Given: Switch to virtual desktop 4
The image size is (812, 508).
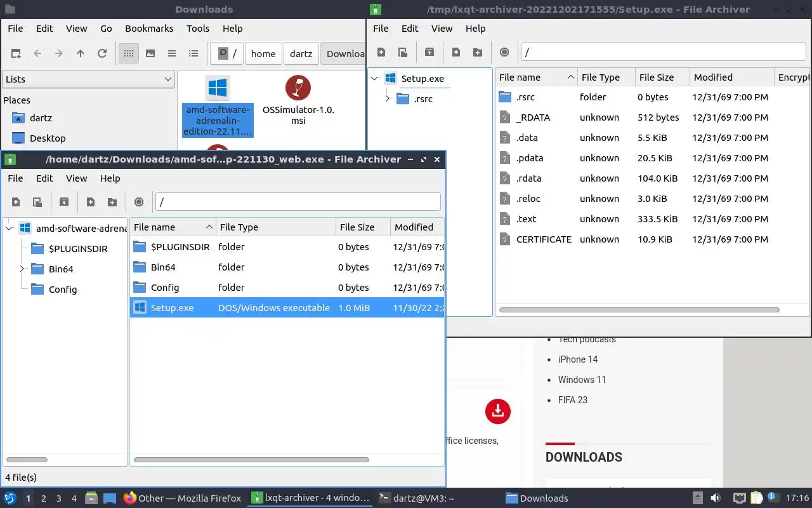Looking at the screenshot, I should (x=74, y=498).
